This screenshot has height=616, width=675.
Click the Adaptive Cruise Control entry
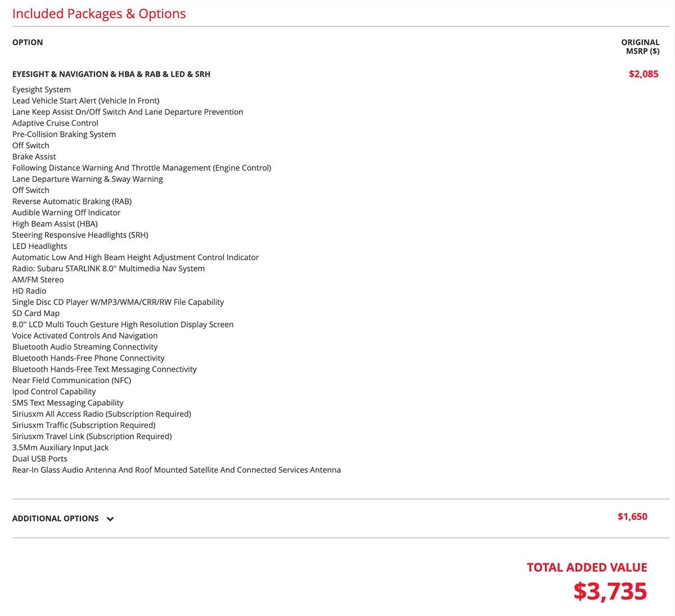55,123
